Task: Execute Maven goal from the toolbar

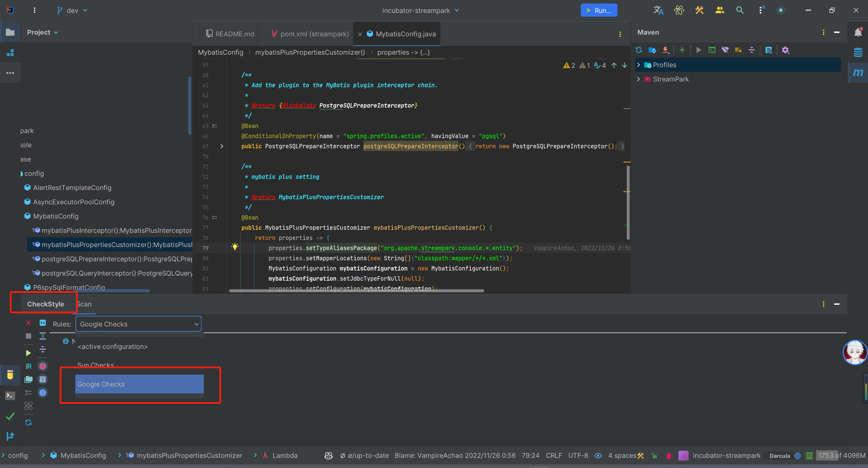Action: pyautogui.click(x=712, y=50)
